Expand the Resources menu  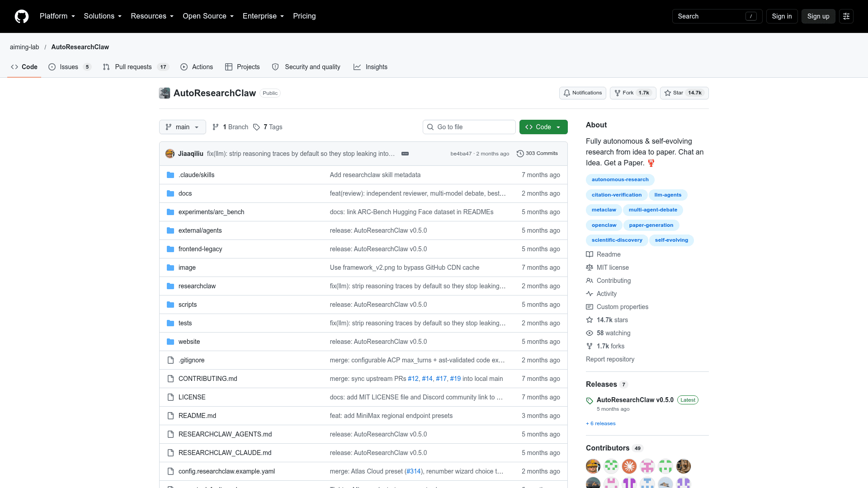tap(152, 16)
